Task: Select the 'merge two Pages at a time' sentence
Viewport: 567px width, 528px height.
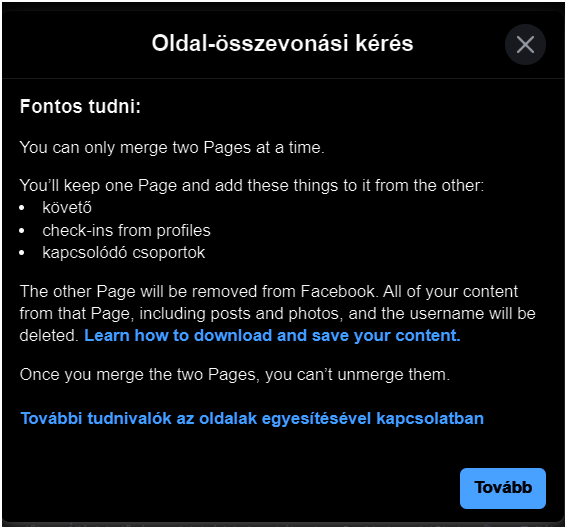Action: (x=172, y=148)
